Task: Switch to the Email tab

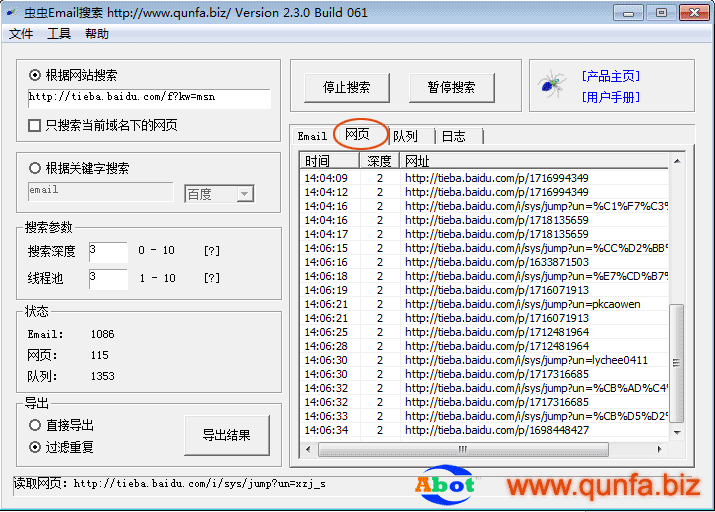Action: pos(312,136)
